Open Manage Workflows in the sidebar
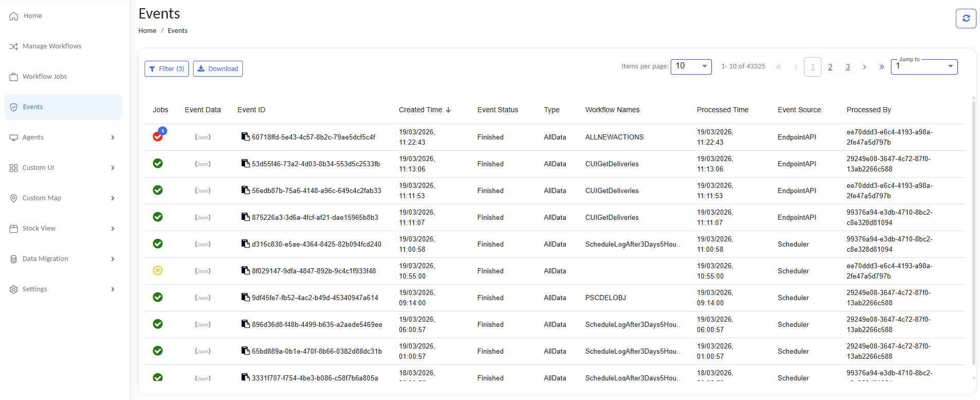Viewport: 980px width, 400px height. tap(51, 46)
